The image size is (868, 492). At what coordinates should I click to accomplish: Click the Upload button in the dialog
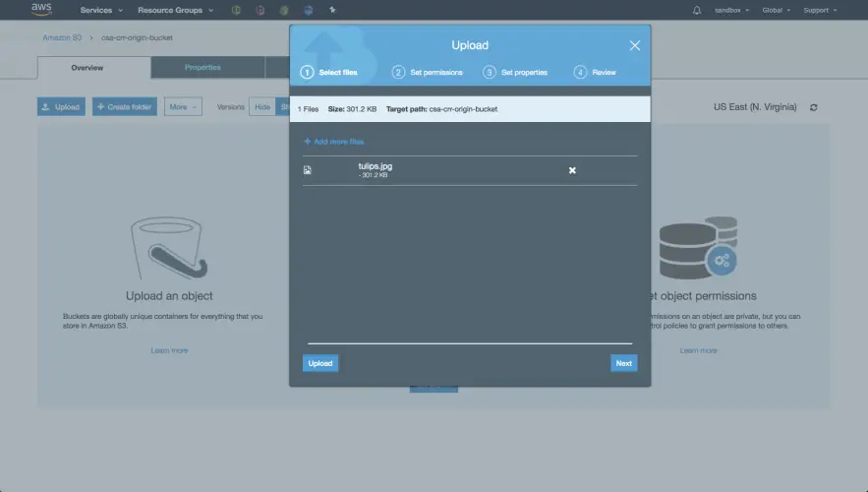(x=319, y=363)
